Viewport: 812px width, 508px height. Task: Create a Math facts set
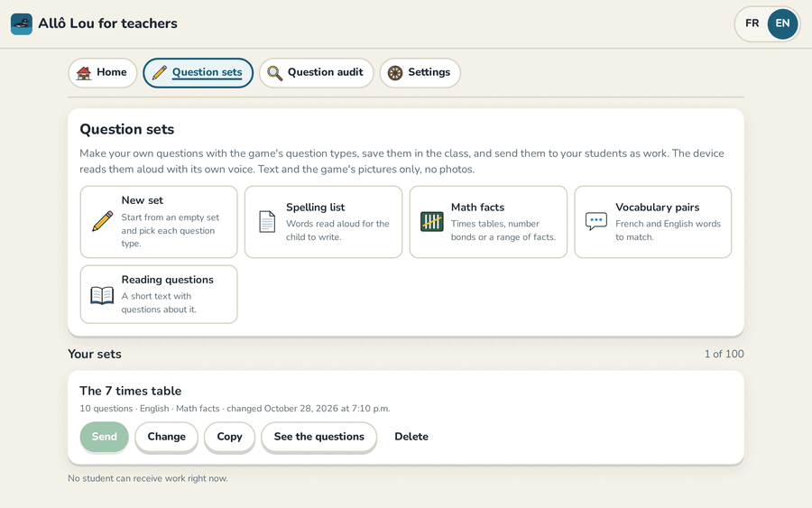point(488,222)
